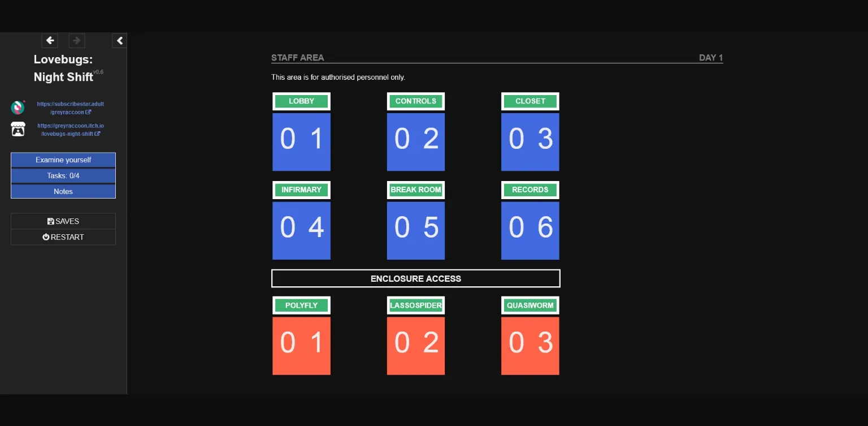868x426 pixels.
Task: Select Examine yourself menu item
Action: pos(63,160)
